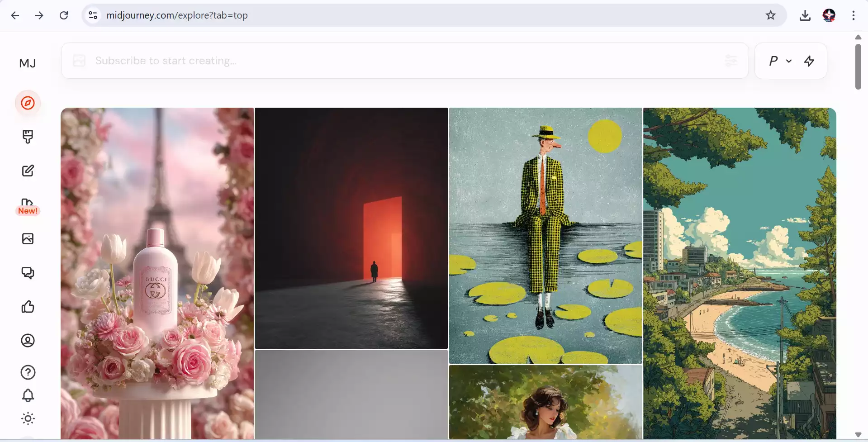This screenshot has width=868, height=442.
Task: Expand the P personalization dropdown
Action: pos(780,61)
